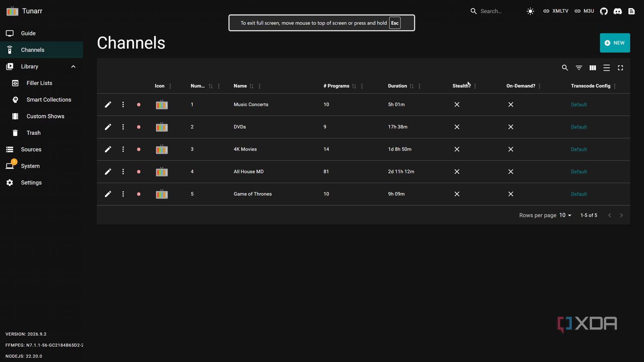Open more options for DVDs channel row

coord(123,127)
